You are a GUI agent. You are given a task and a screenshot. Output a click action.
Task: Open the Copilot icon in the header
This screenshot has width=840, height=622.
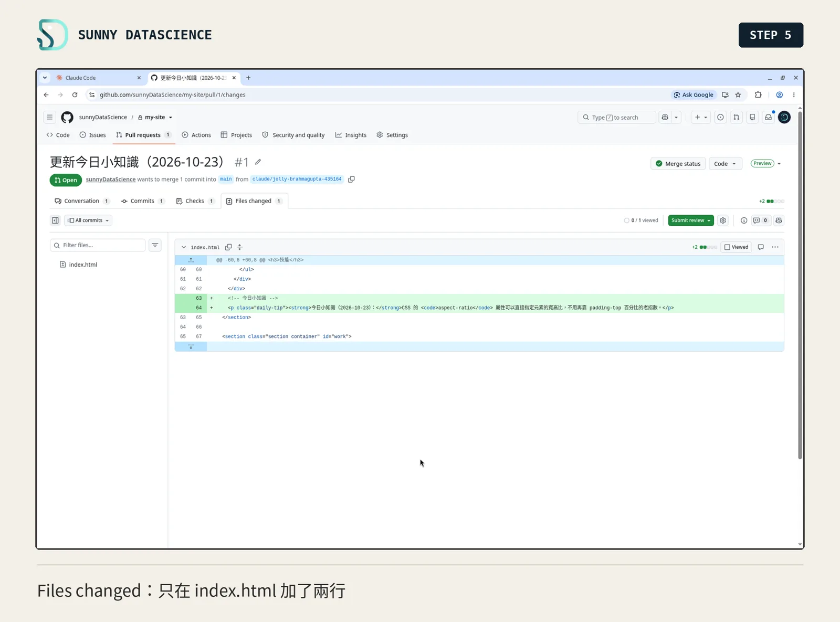click(x=665, y=117)
